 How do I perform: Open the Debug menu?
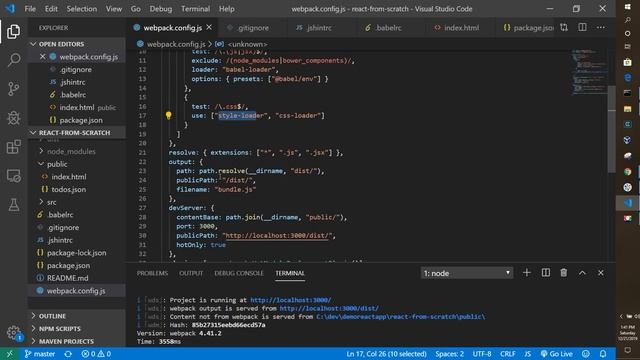160,9
